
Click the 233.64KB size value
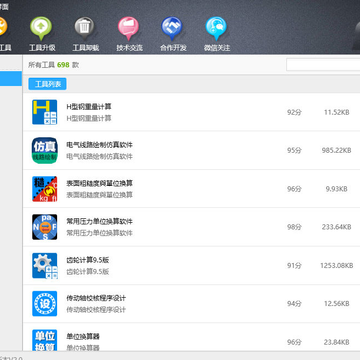click(336, 227)
